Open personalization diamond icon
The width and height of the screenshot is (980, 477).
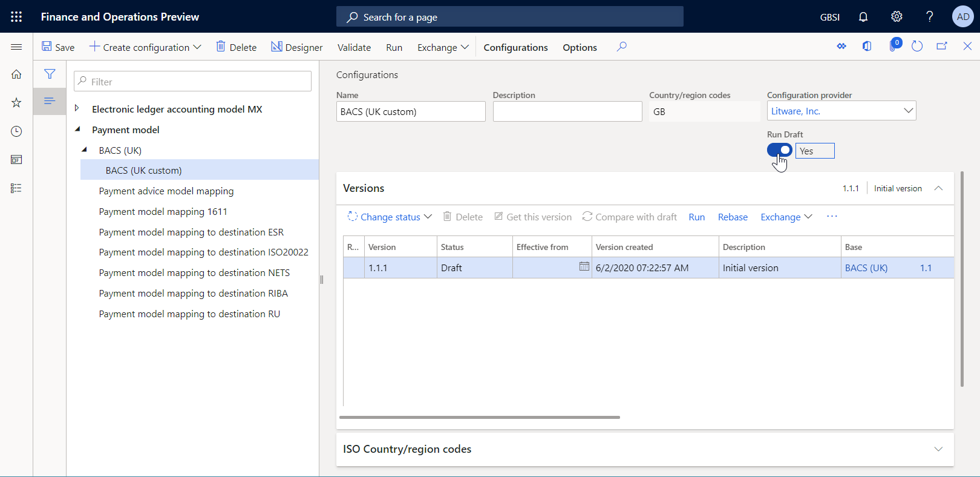point(841,47)
